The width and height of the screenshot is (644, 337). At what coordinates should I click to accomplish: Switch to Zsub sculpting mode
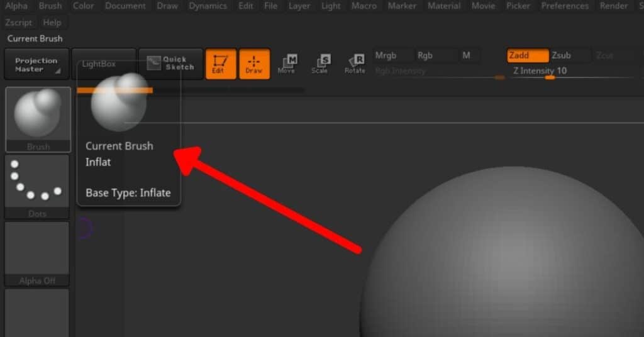(570, 55)
